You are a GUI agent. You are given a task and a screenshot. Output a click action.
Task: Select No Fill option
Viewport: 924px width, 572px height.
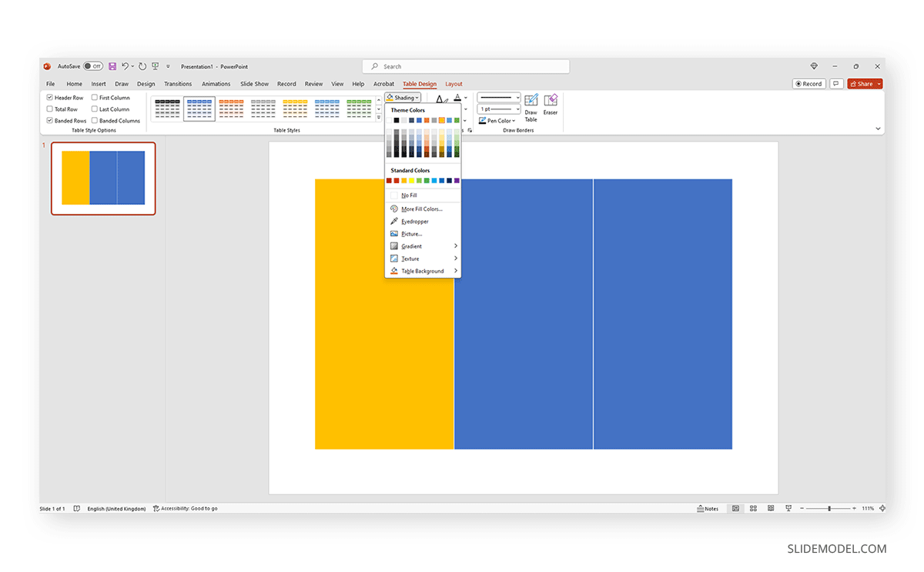[423, 196]
